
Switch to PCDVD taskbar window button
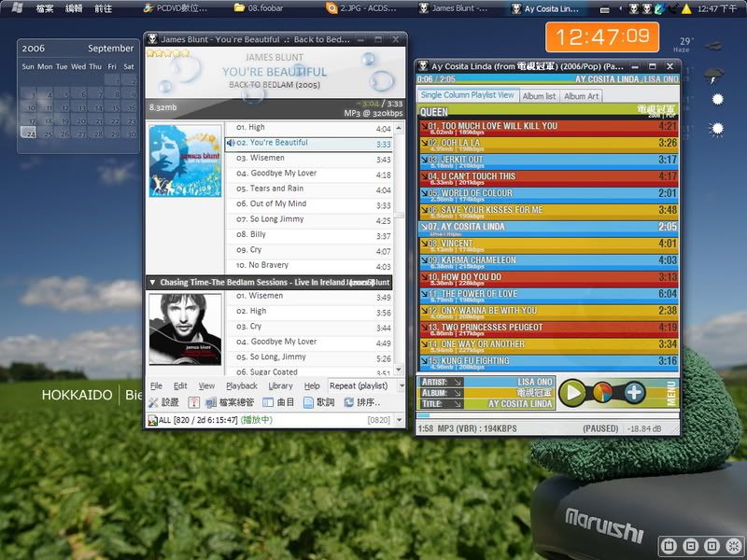pyautogui.click(x=176, y=8)
